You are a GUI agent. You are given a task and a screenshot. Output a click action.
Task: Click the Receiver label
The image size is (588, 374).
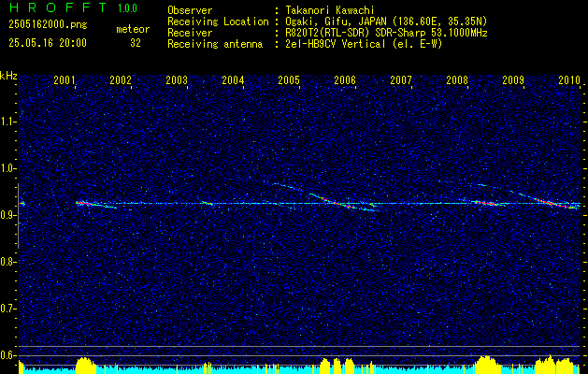coord(190,33)
